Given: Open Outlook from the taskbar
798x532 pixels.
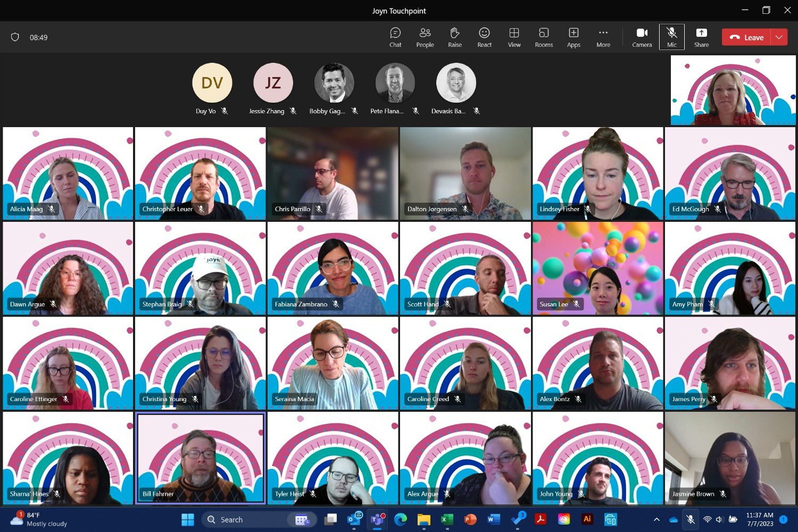Looking at the screenshot, I should coord(354,519).
